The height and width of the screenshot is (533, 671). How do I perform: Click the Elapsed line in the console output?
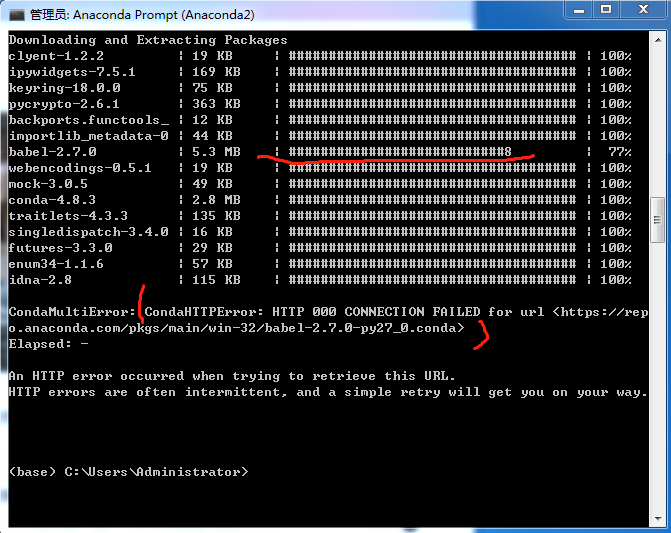(x=48, y=344)
